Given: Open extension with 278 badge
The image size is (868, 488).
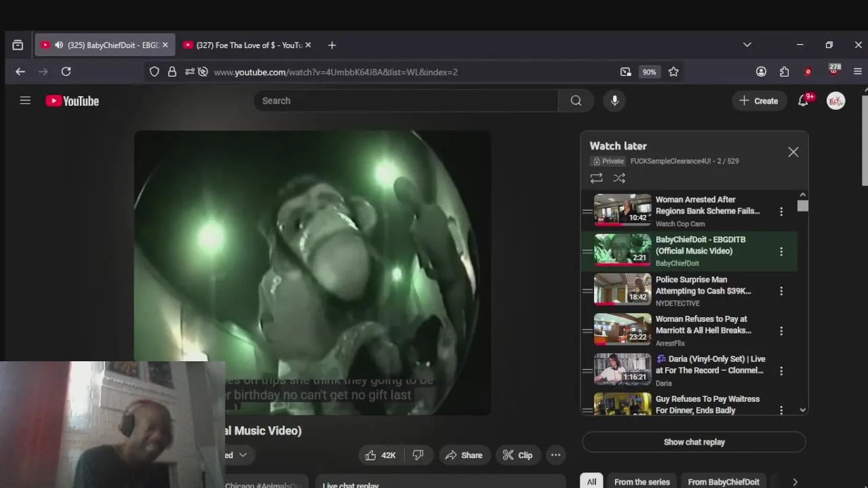Looking at the screenshot, I should [834, 70].
